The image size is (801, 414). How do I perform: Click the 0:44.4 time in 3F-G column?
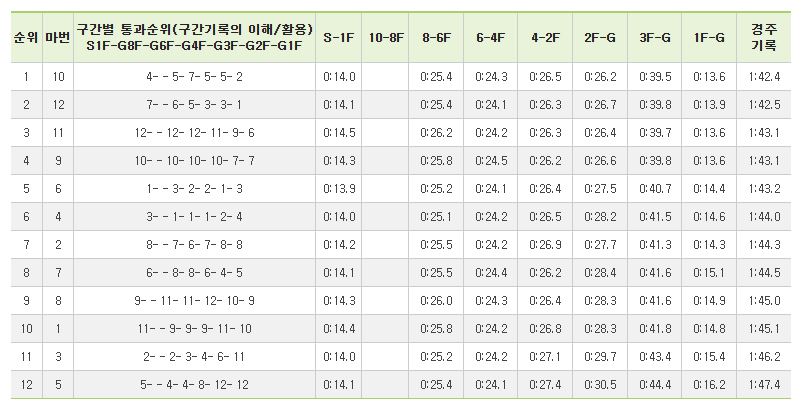pos(654,385)
